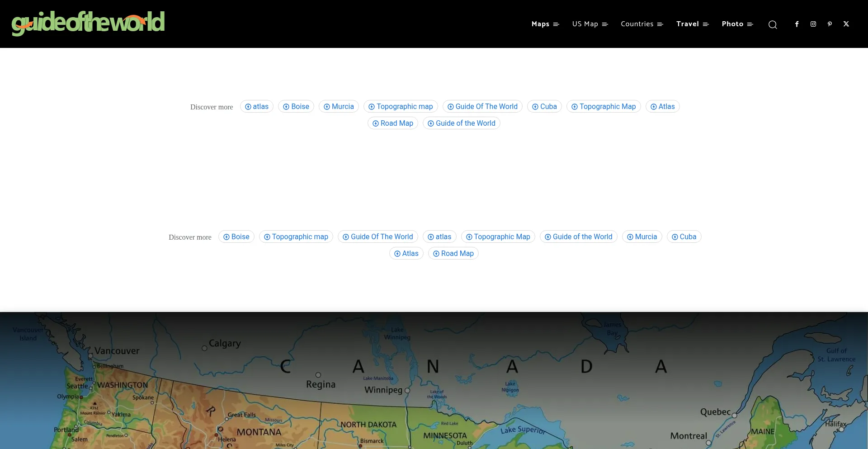Open the Facebook social icon
This screenshot has width=868, height=449.
point(797,24)
